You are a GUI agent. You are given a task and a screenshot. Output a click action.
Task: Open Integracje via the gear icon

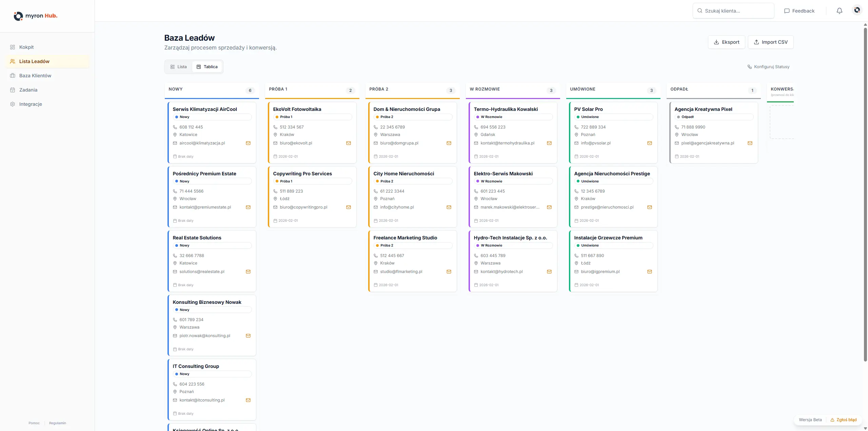pyautogui.click(x=13, y=104)
